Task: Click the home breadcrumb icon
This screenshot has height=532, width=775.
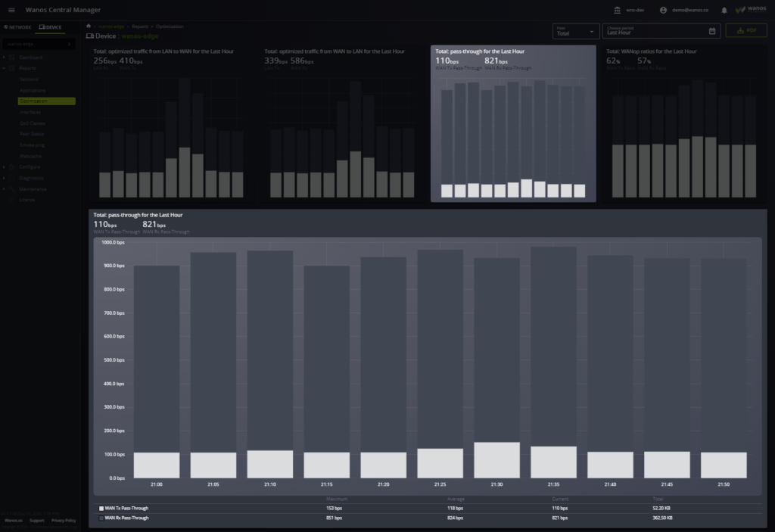Action: coord(89,26)
